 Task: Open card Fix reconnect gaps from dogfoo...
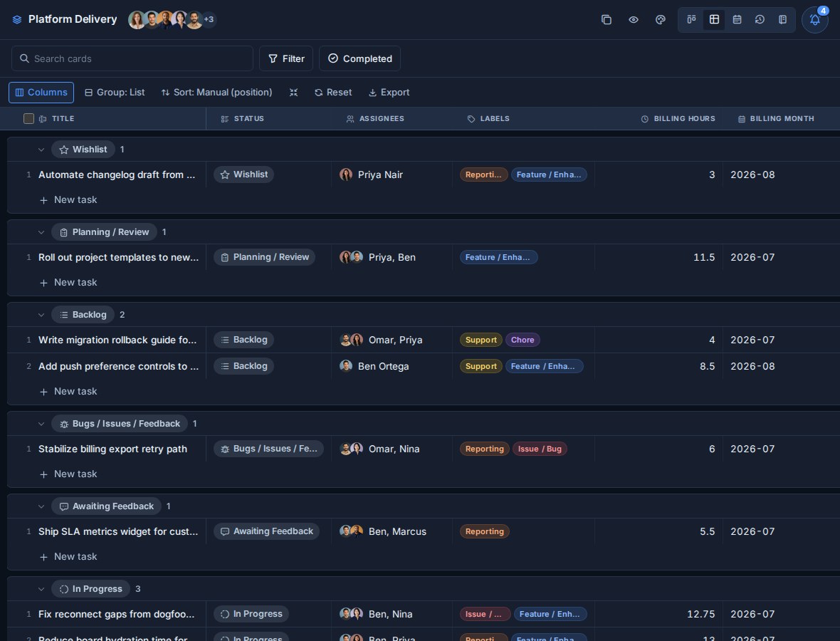point(116,614)
